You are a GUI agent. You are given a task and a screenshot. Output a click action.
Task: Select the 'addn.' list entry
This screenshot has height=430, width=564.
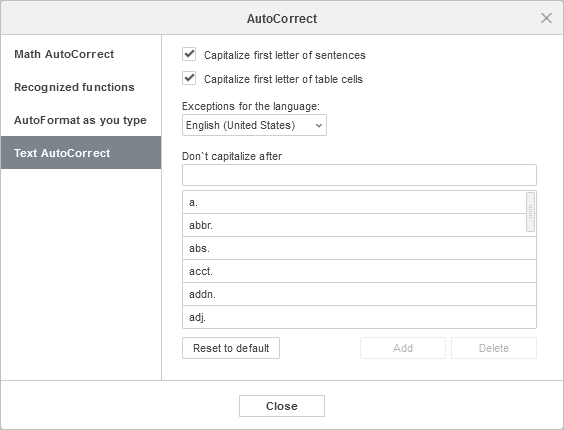359,294
